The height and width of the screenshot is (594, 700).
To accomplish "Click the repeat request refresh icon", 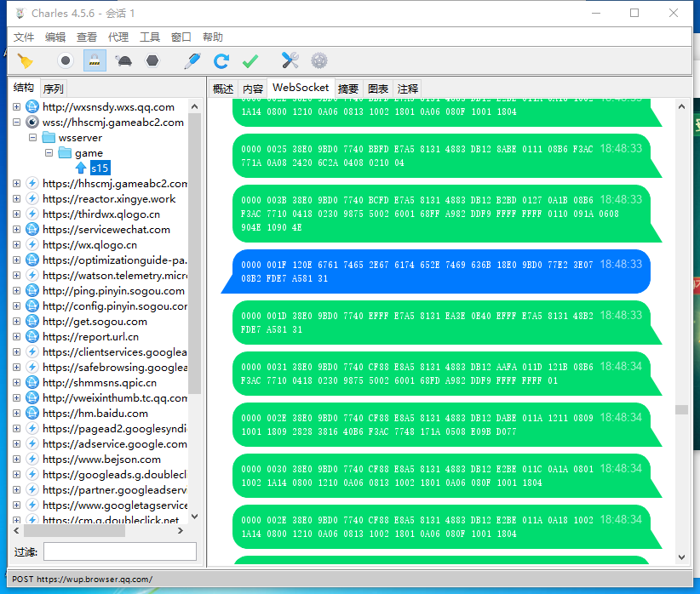I will coord(221,60).
